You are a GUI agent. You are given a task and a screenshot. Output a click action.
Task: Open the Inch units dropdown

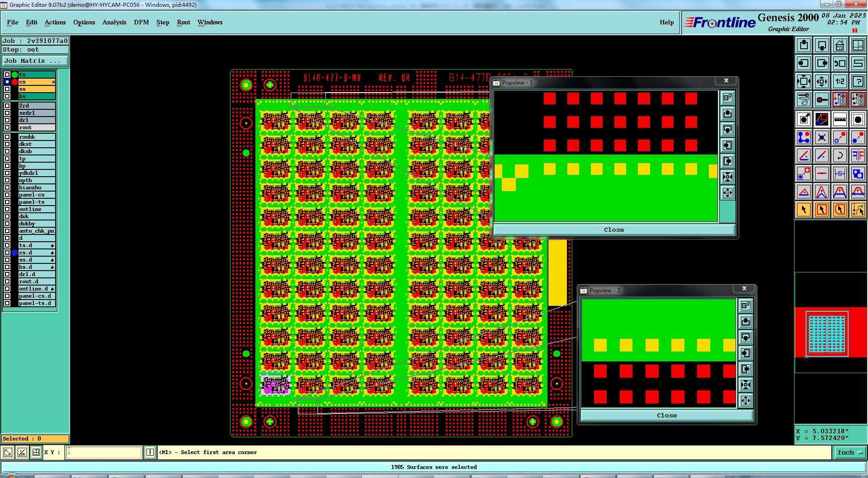850,452
